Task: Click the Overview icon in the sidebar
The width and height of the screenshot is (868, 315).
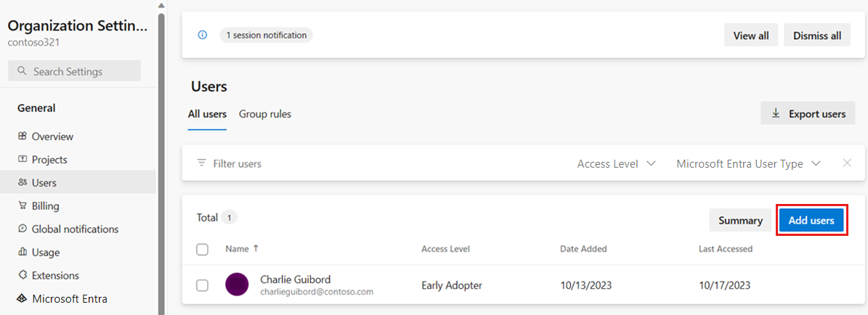Action: [x=22, y=136]
